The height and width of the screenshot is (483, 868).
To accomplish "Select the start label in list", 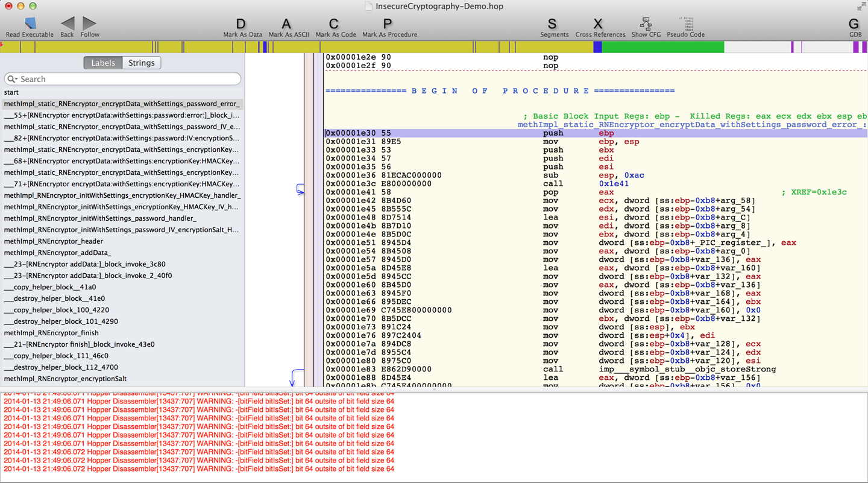I will tap(11, 92).
